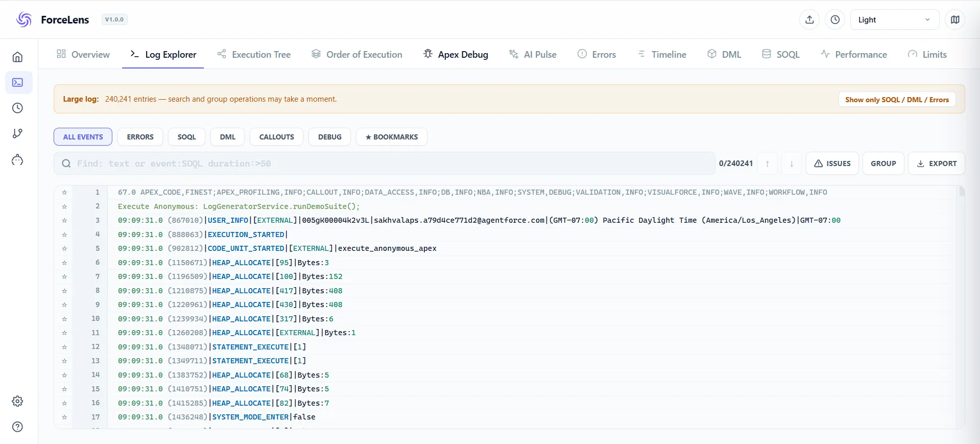Open the Execution Tree tab

click(254, 54)
